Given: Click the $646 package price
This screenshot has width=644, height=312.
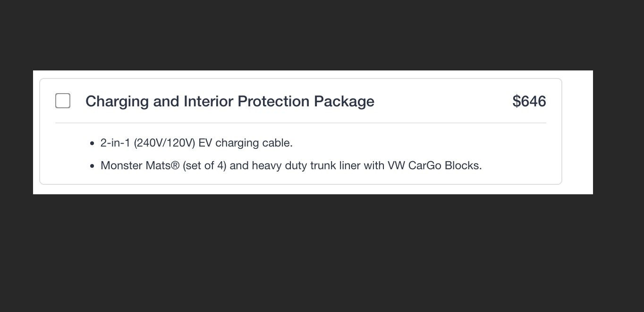Looking at the screenshot, I should pyautogui.click(x=529, y=101).
